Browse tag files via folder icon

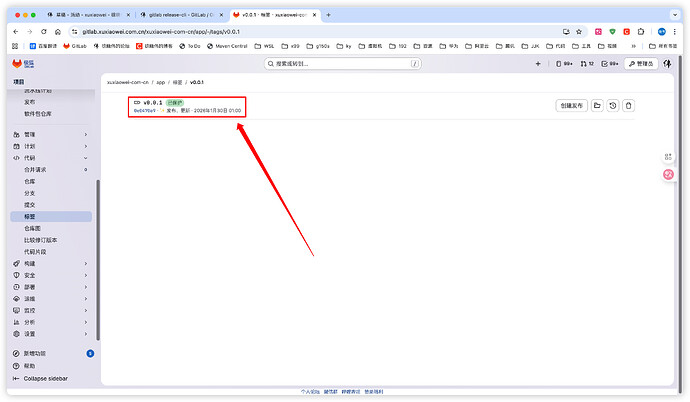pos(596,105)
